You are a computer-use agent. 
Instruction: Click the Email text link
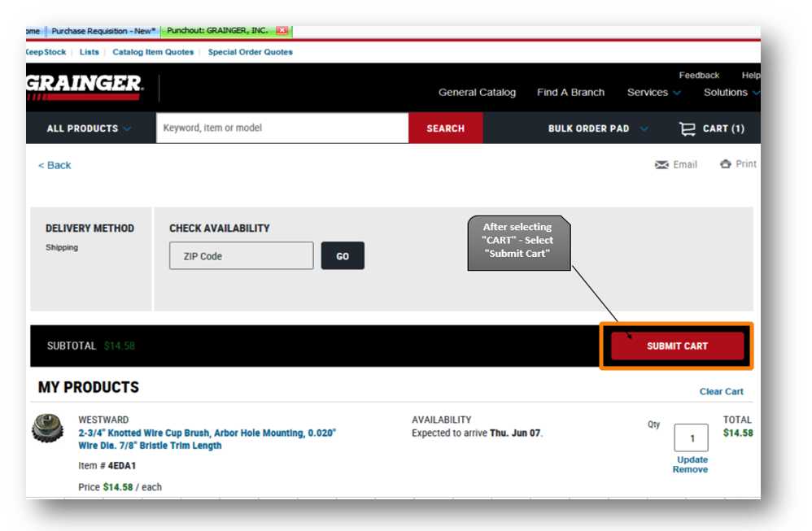click(x=684, y=164)
